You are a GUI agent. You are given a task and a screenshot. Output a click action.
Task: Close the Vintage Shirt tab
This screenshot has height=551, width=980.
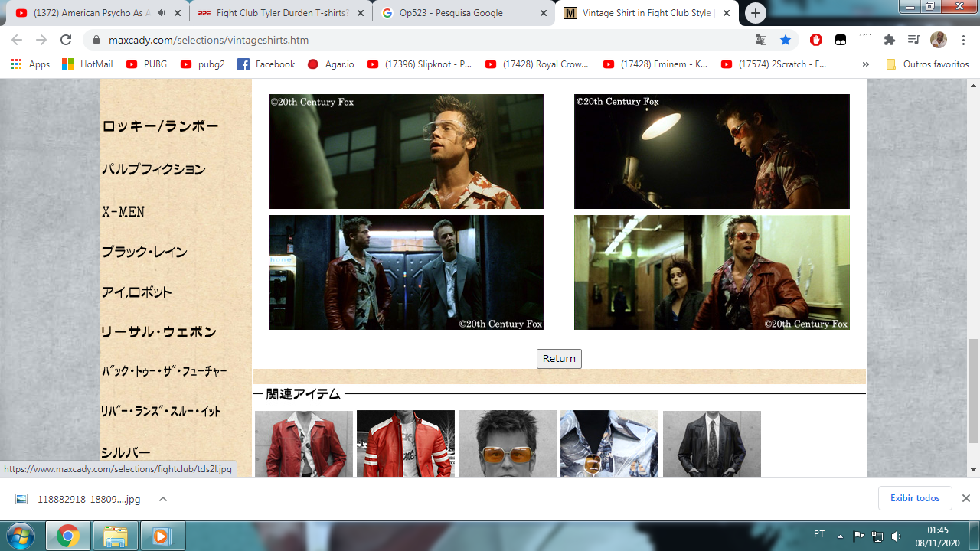pyautogui.click(x=727, y=13)
